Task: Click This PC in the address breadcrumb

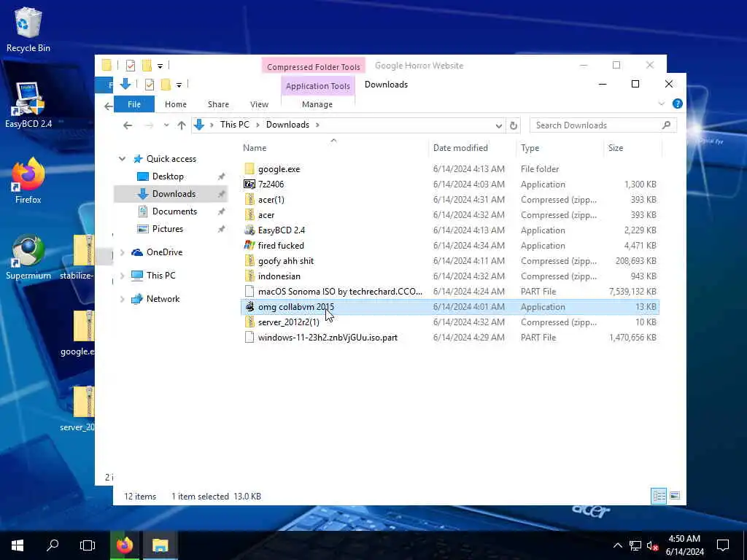Action: coord(234,125)
